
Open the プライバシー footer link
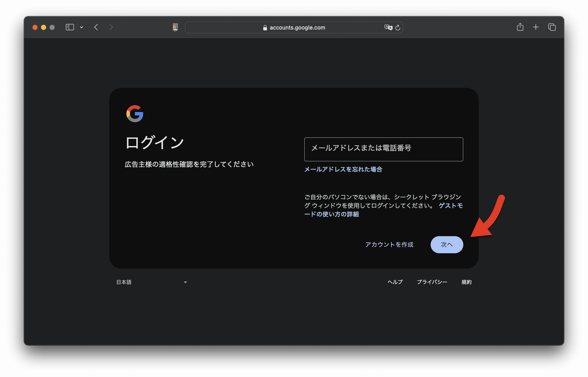point(432,282)
